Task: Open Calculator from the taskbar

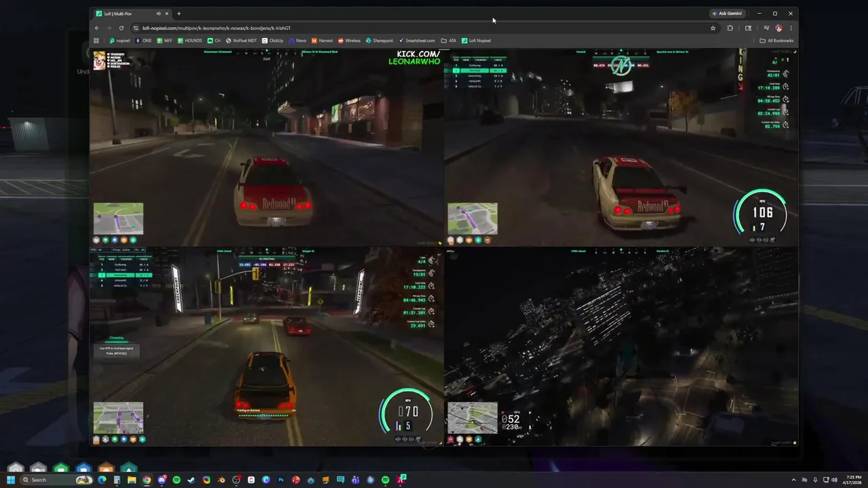Action: point(117,480)
